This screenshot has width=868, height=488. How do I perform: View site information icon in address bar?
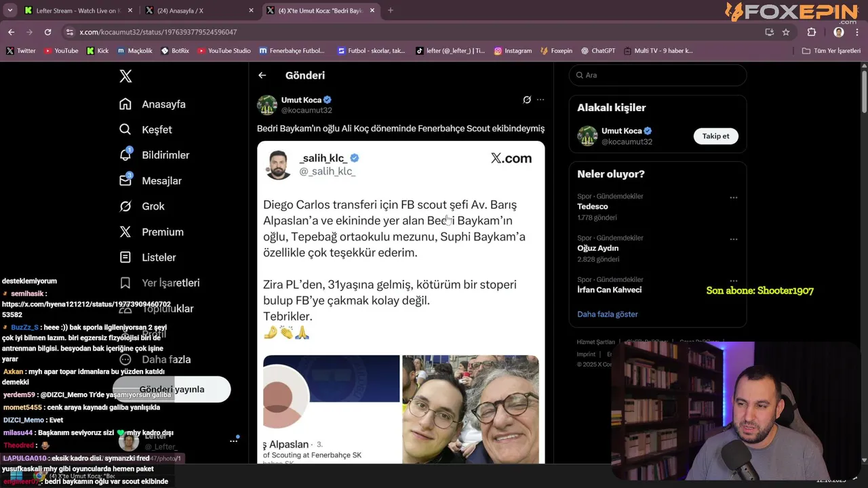pyautogui.click(x=69, y=32)
